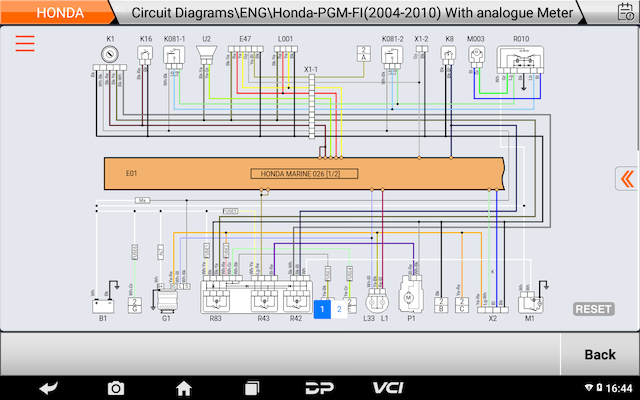Select the HONDA brand tab
Viewport: 640px width, 400px height.
pyautogui.click(x=60, y=13)
